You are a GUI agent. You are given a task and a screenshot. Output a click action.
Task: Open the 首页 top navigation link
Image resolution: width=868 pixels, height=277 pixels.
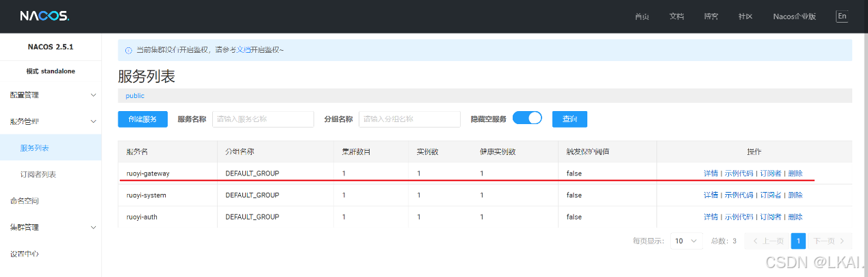pyautogui.click(x=642, y=16)
